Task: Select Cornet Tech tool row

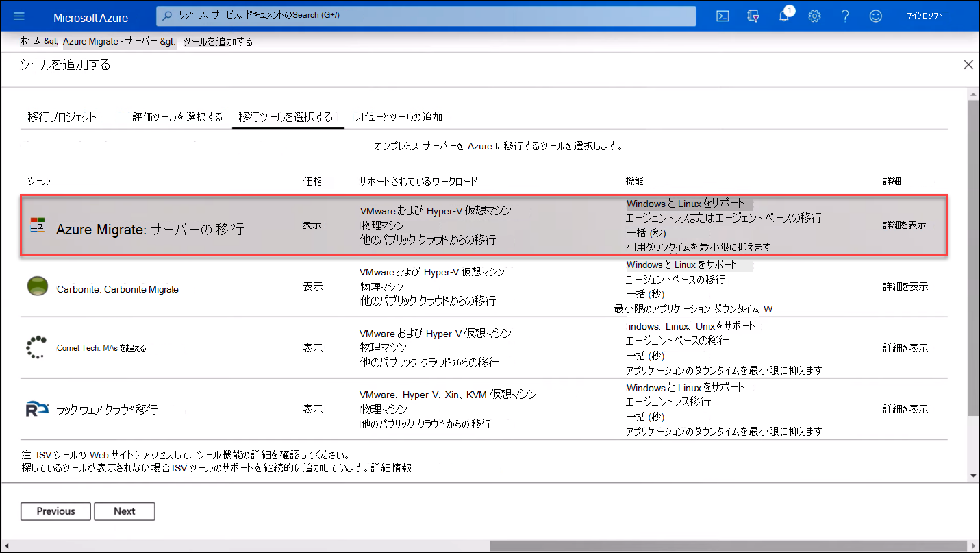Action: 483,347
